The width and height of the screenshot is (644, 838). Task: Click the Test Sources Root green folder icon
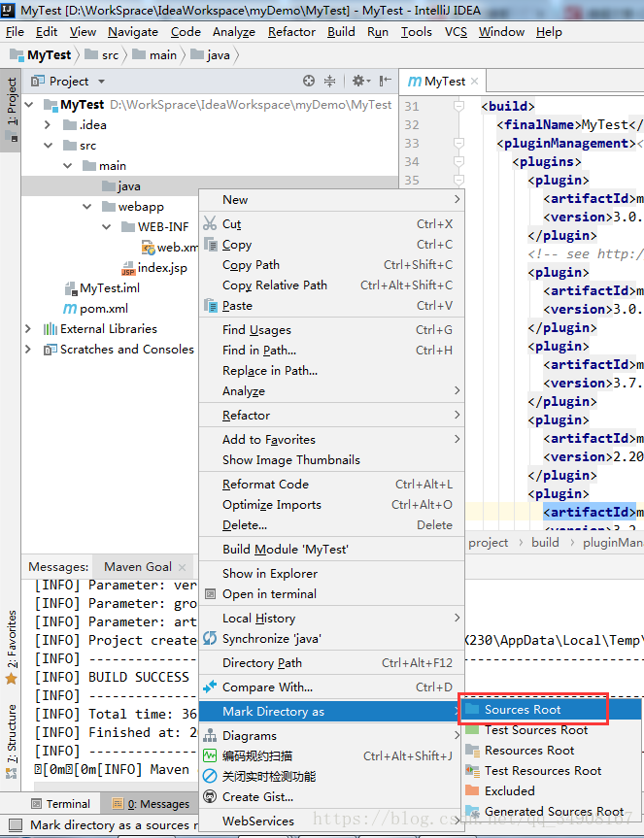tap(472, 729)
